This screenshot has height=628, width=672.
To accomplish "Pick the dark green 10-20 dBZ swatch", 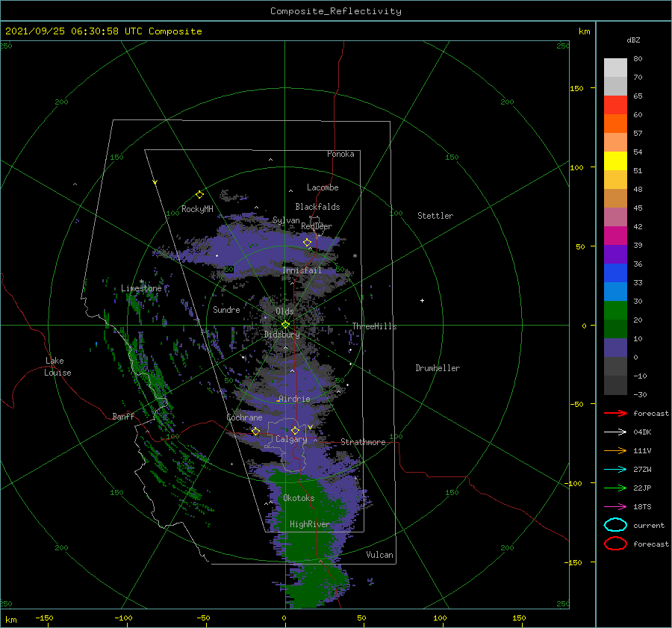I will (615, 329).
